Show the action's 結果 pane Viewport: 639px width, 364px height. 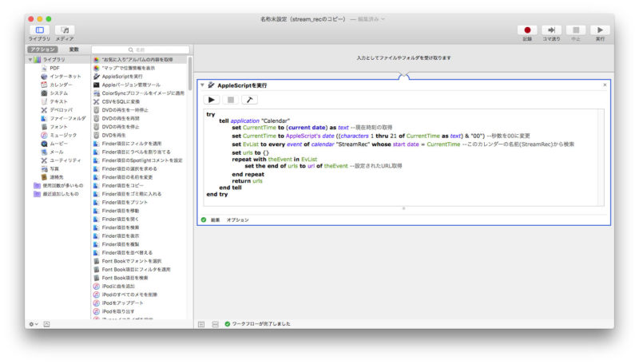coord(215,220)
